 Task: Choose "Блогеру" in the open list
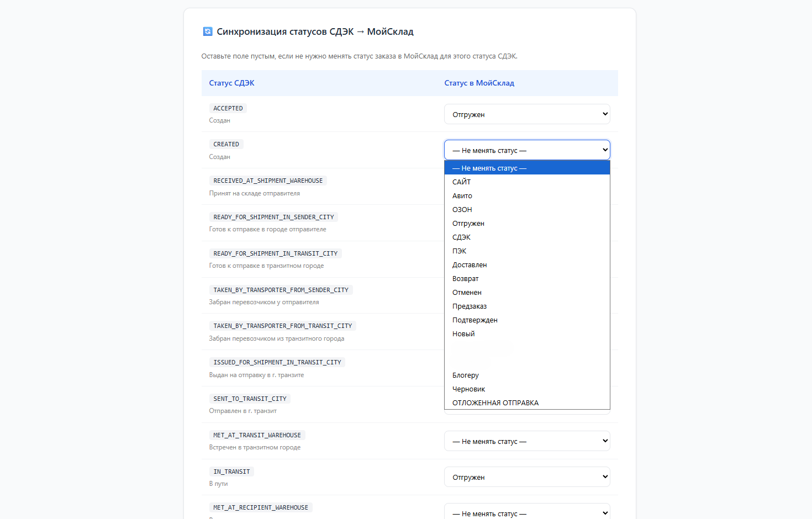click(527, 375)
